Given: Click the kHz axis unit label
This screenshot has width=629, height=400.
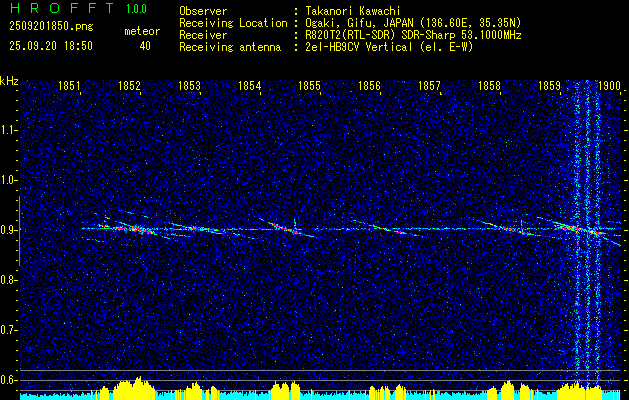Looking at the screenshot, I should 9,81.
